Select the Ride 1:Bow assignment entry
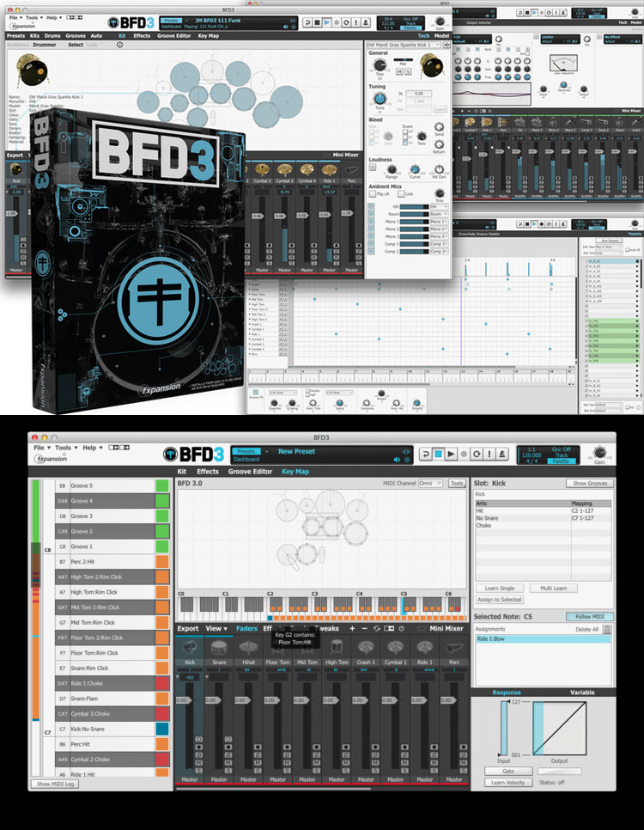644x830 pixels. coord(543,639)
